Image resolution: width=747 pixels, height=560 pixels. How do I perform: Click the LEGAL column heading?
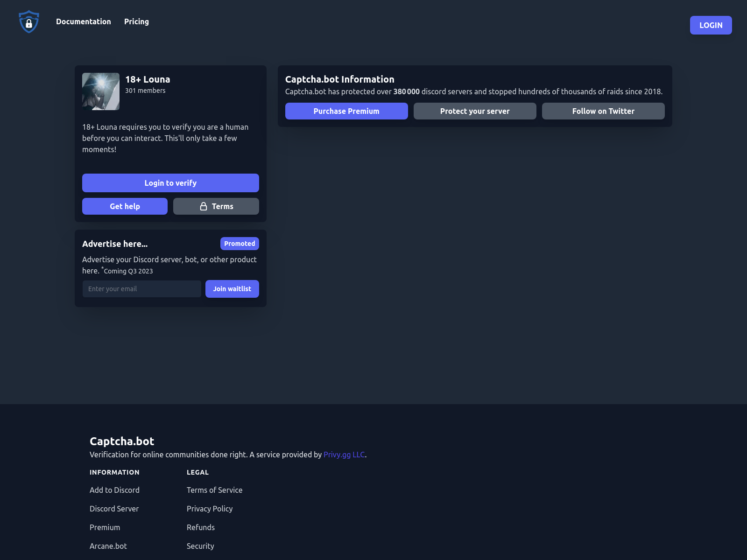coord(197,472)
